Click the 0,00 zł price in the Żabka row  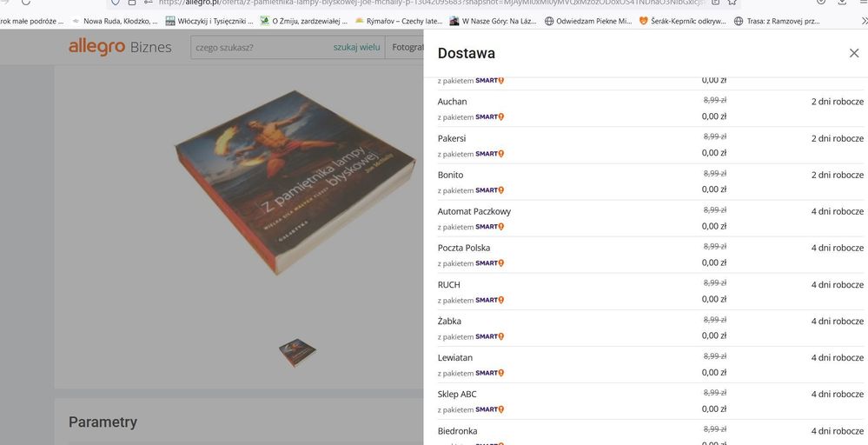click(x=714, y=335)
